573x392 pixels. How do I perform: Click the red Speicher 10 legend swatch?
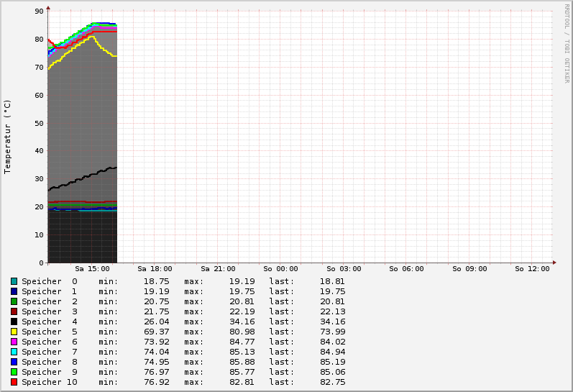(14, 382)
